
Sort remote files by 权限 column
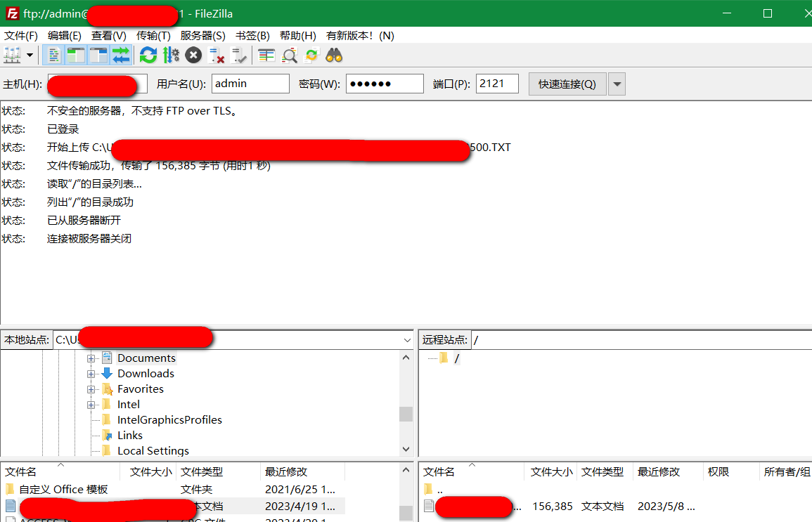coord(730,472)
